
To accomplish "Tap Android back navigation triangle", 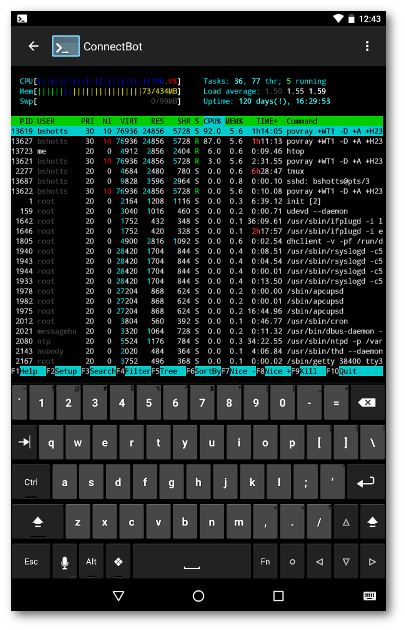I will (118, 595).
